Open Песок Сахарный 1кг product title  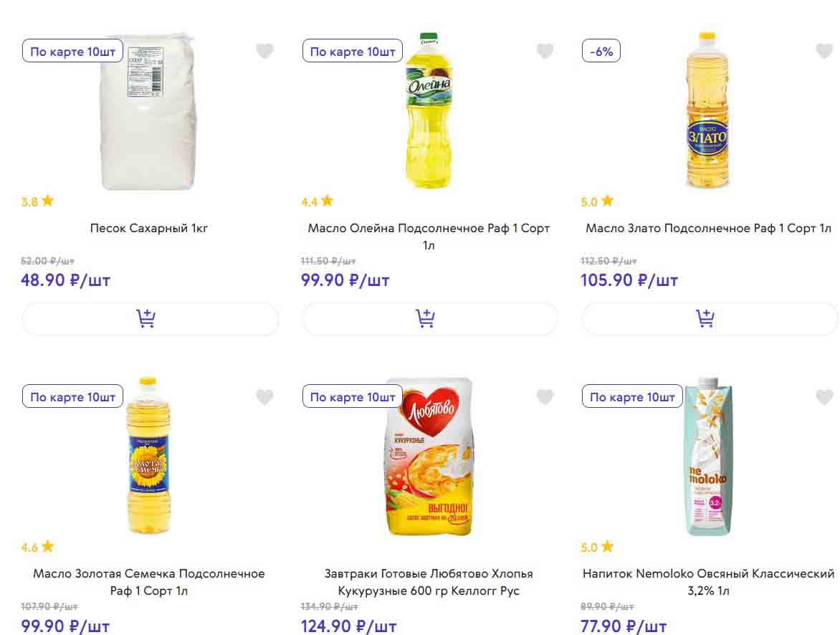tap(149, 229)
